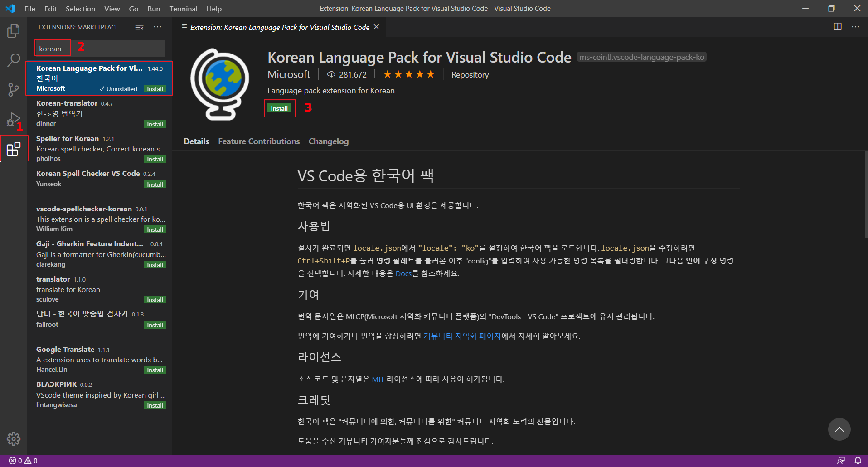Open the MIT license link
Image resolution: width=868 pixels, height=467 pixels.
[378, 379]
